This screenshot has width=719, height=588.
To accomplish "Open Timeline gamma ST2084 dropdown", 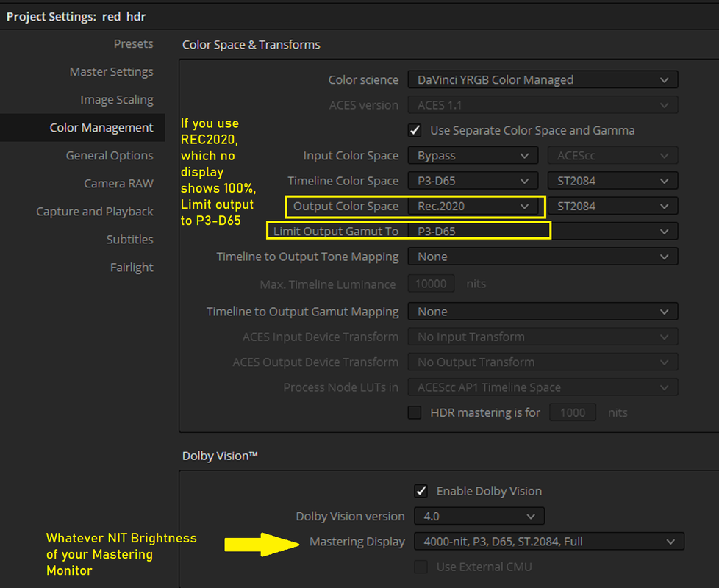I will [x=612, y=181].
